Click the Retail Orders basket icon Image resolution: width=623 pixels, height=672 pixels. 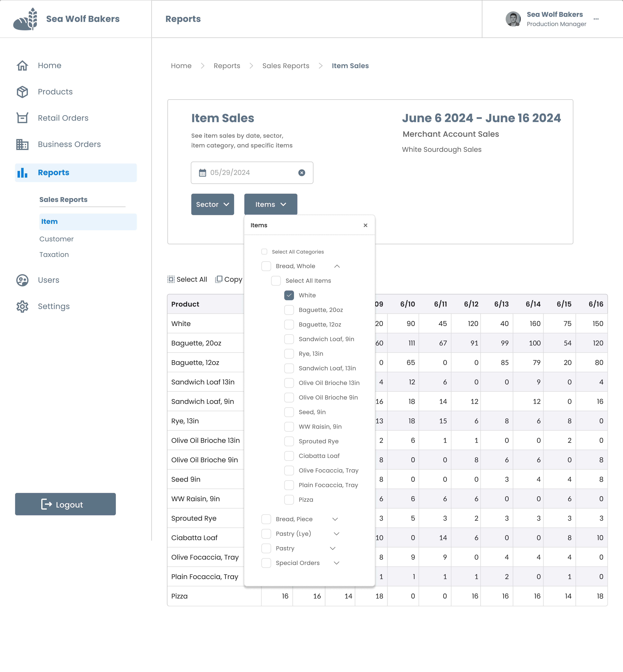tap(22, 118)
